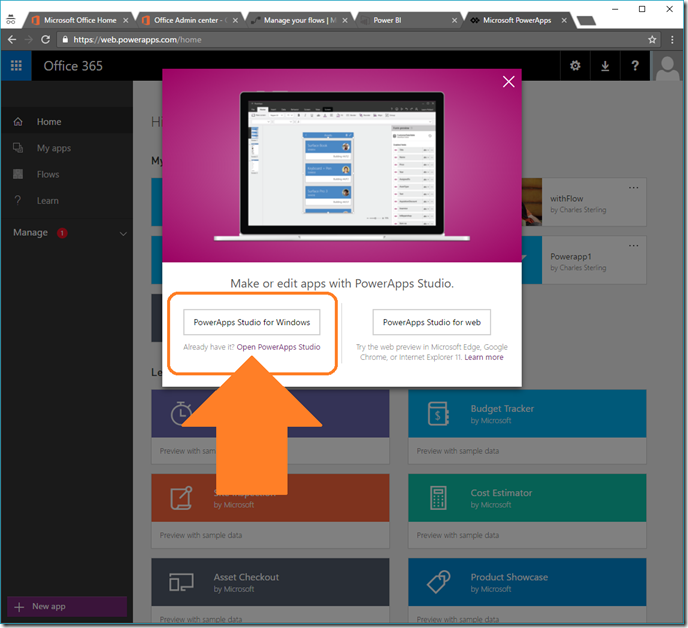The height and width of the screenshot is (628, 688).
Task: Click the user profile avatar icon
Action: 666,67
